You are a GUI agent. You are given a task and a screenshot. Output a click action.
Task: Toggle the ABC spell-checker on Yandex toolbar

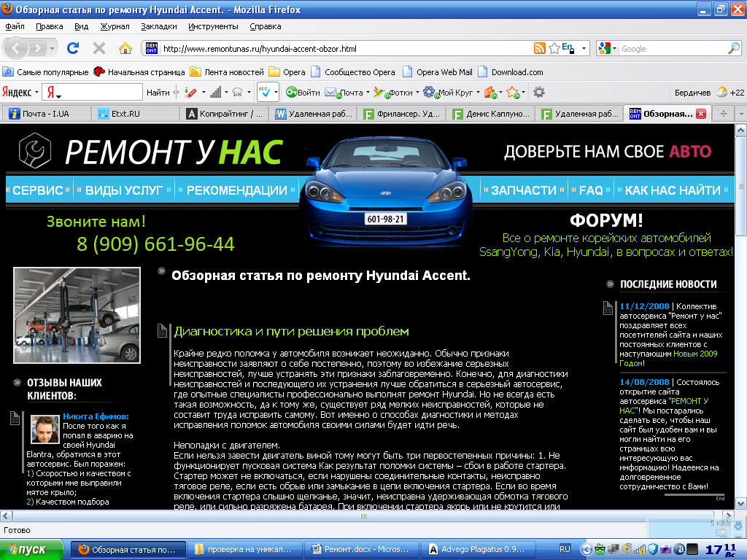tap(265, 92)
